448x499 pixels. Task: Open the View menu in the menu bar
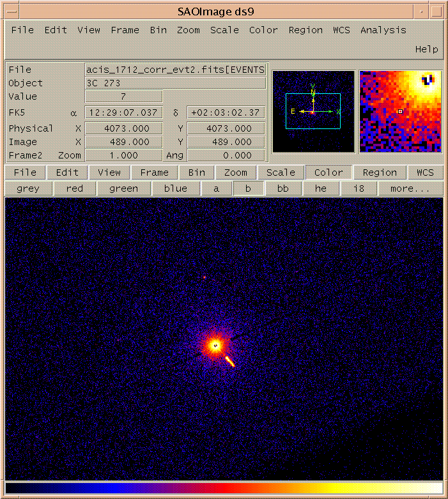click(89, 30)
